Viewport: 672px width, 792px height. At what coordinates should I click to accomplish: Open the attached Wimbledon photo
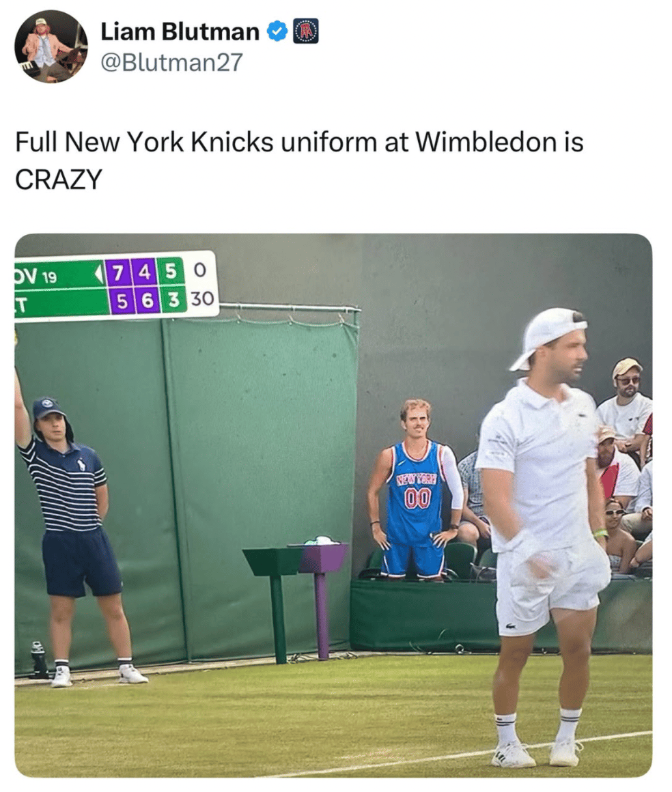pyautogui.click(x=333, y=505)
